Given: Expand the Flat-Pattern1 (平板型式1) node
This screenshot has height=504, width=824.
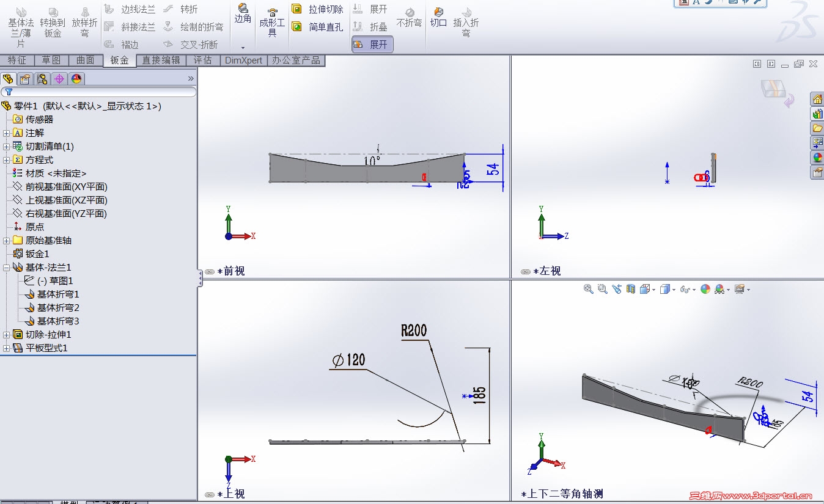Looking at the screenshot, I should 6,348.
